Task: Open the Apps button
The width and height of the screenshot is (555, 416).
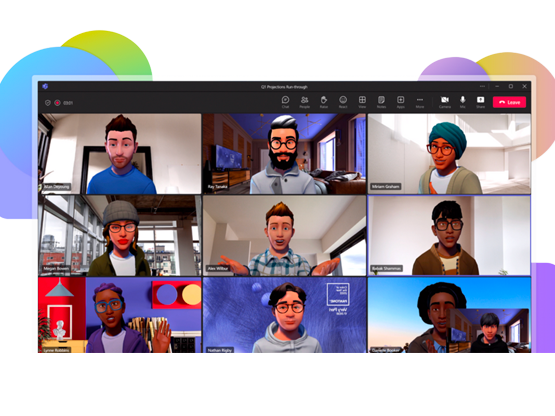Action: [400, 102]
